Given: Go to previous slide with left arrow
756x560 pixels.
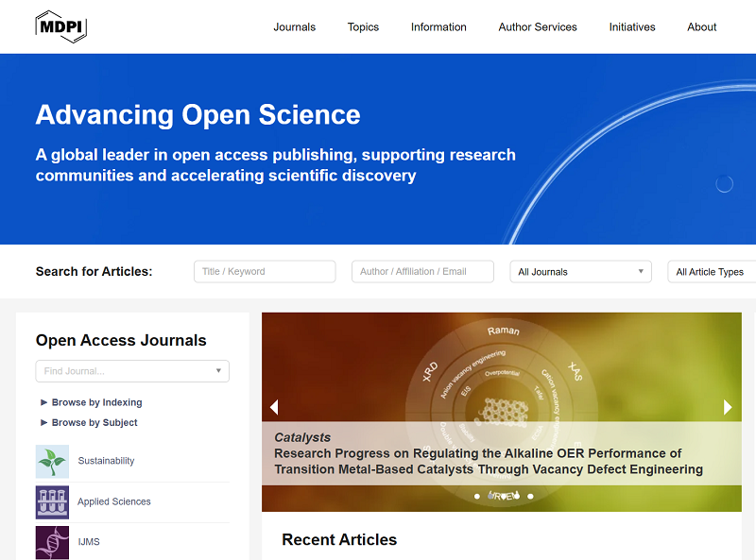Looking at the screenshot, I should (274, 407).
